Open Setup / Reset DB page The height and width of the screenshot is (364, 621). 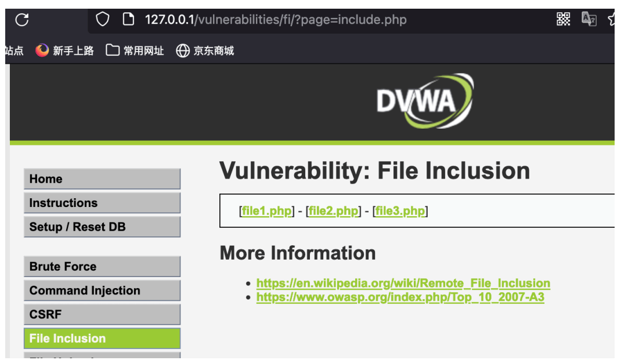102,227
